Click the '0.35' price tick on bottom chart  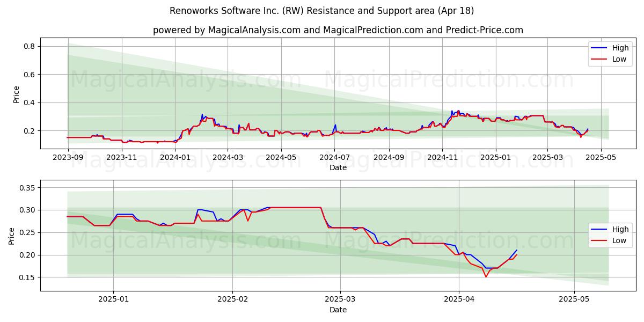point(27,188)
